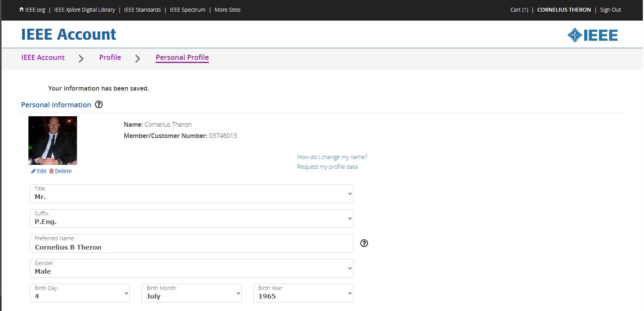644x311 pixels.
Task: Navigate to IEEE Account breadcrumb
Action: pos(43,58)
